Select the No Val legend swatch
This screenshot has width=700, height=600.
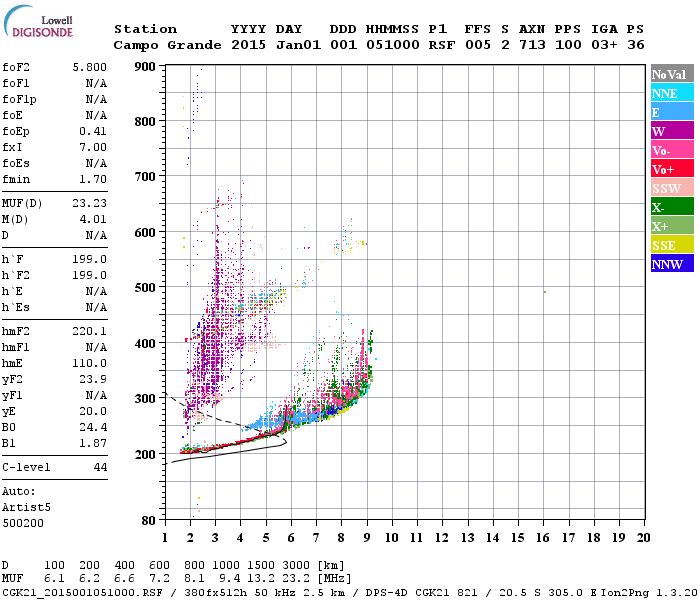pos(672,73)
